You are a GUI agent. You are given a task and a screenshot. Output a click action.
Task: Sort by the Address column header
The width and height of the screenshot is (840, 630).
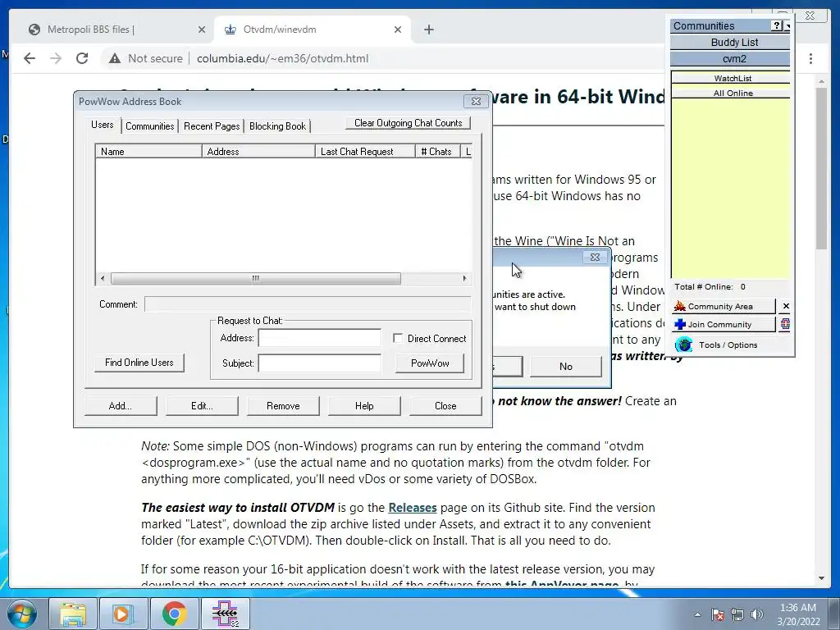(x=258, y=152)
